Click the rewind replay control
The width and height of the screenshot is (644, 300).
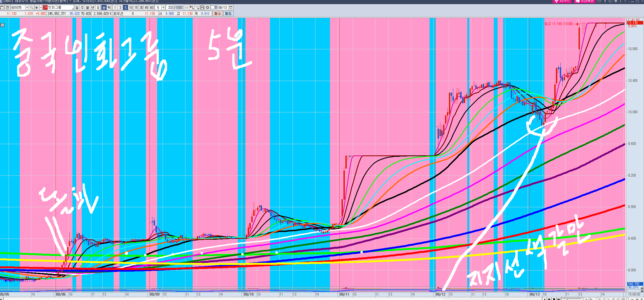[x=549, y=299]
